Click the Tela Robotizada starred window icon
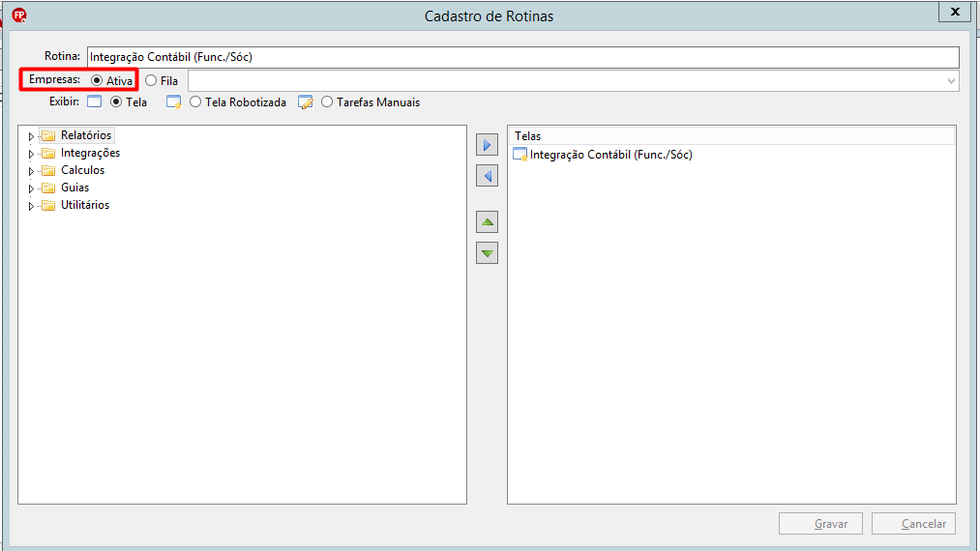980x551 pixels. 174,101
